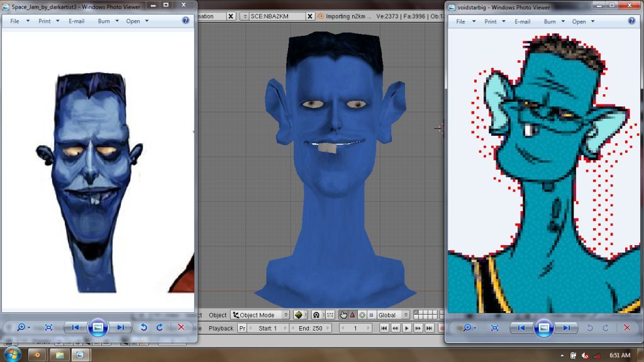Open File menu in voidstarbig viewer
The height and width of the screenshot is (362, 644).
click(465, 21)
